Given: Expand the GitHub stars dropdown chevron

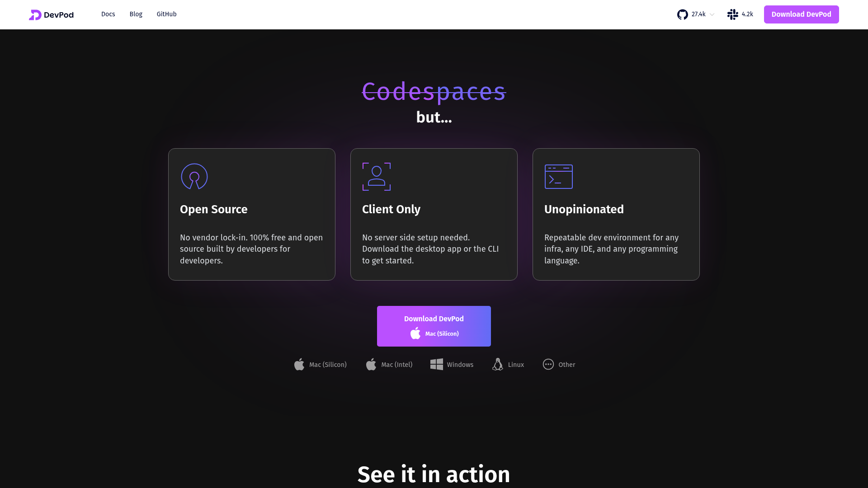Looking at the screenshot, I should point(712,14).
